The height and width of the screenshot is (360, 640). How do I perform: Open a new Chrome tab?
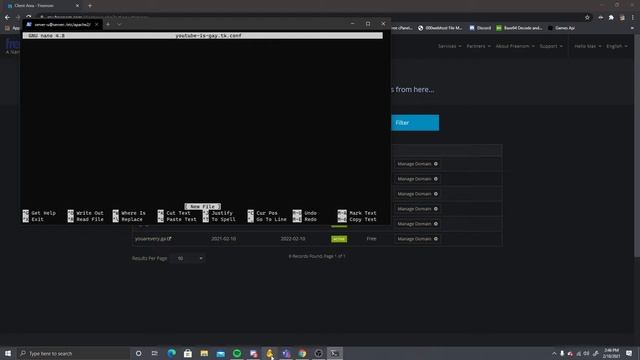point(90,6)
